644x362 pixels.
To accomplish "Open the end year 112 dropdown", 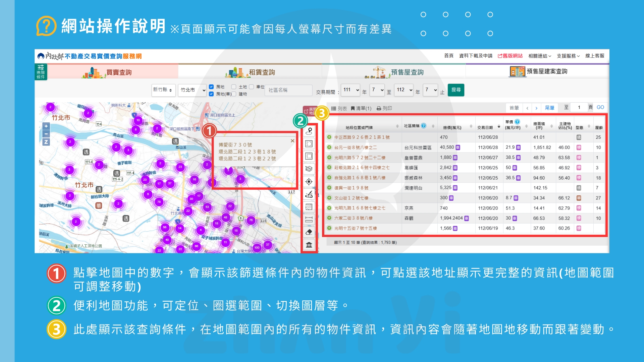I will (404, 90).
